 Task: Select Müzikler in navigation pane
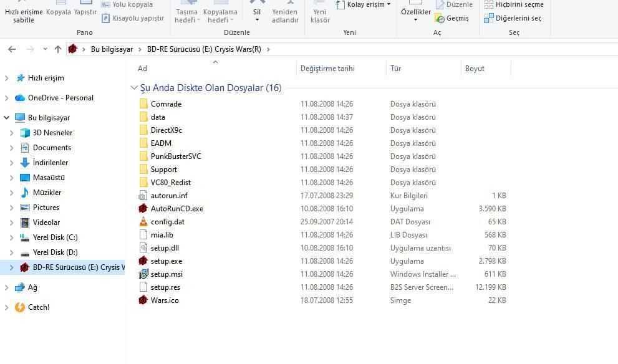pyautogui.click(x=47, y=193)
